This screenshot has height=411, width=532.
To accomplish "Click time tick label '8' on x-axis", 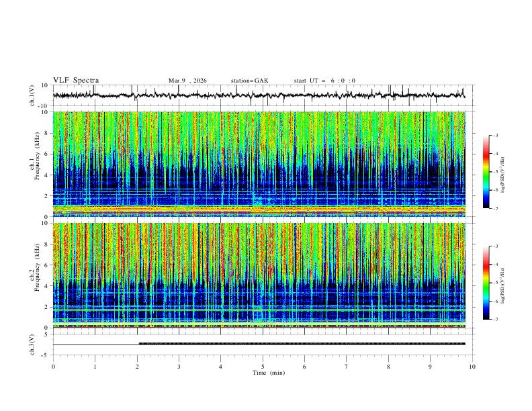I will point(388,367).
